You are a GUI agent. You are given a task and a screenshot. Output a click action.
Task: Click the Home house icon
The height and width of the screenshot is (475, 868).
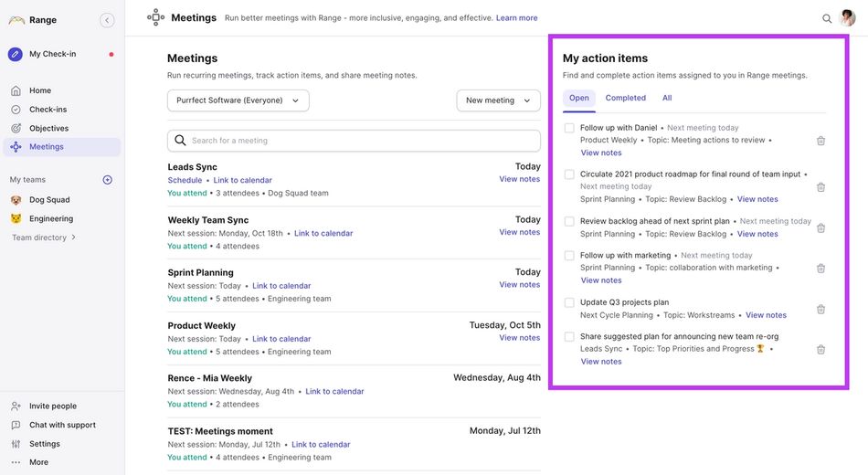click(x=16, y=90)
